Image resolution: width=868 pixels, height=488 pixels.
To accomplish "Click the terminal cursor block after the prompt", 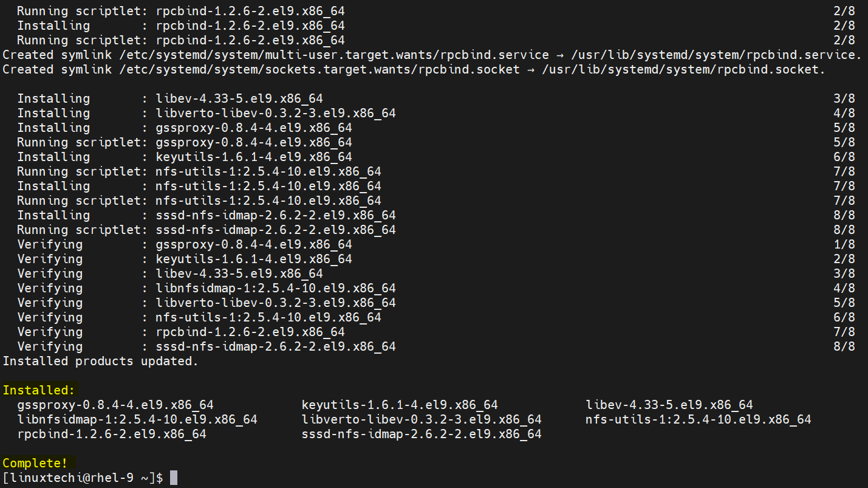I will click(x=174, y=478).
